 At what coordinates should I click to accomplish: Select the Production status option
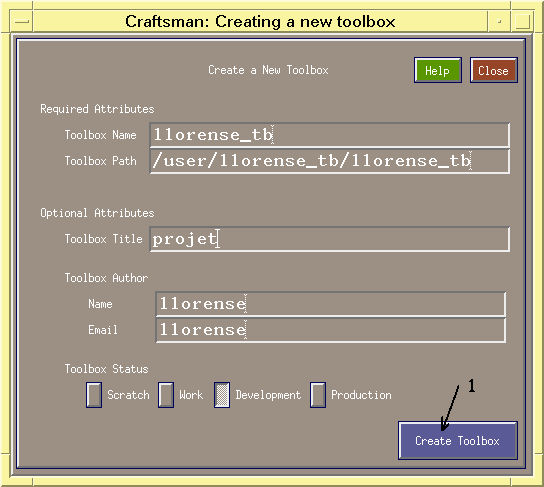318,395
